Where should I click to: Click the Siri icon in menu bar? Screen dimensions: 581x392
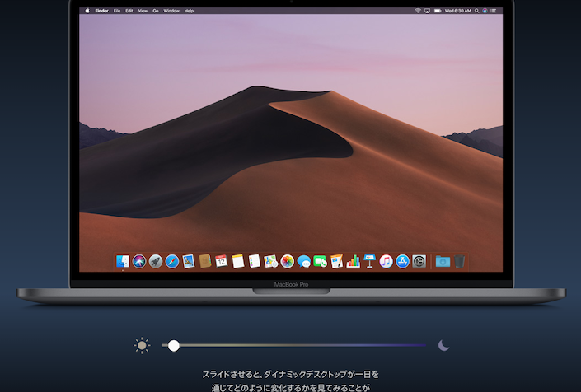485,11
